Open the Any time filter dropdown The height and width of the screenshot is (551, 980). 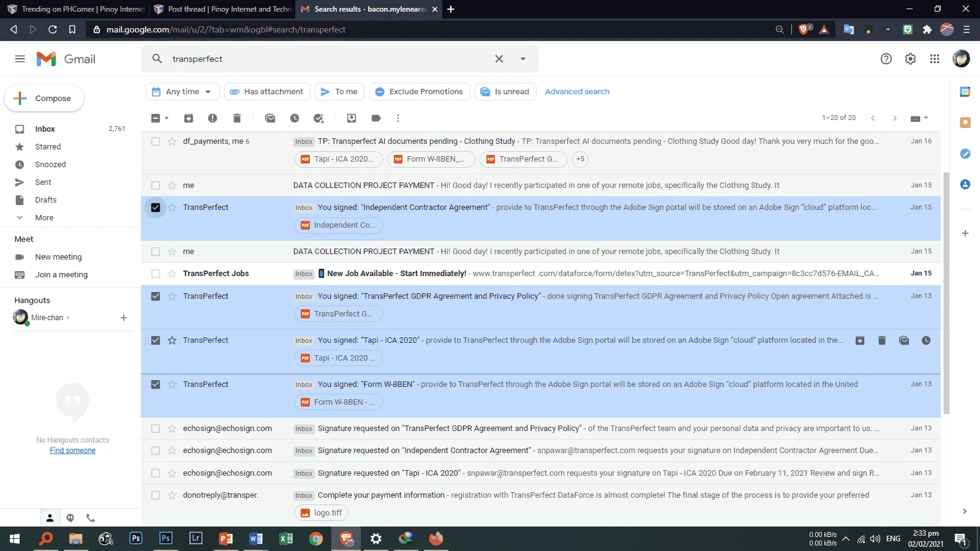183,92
